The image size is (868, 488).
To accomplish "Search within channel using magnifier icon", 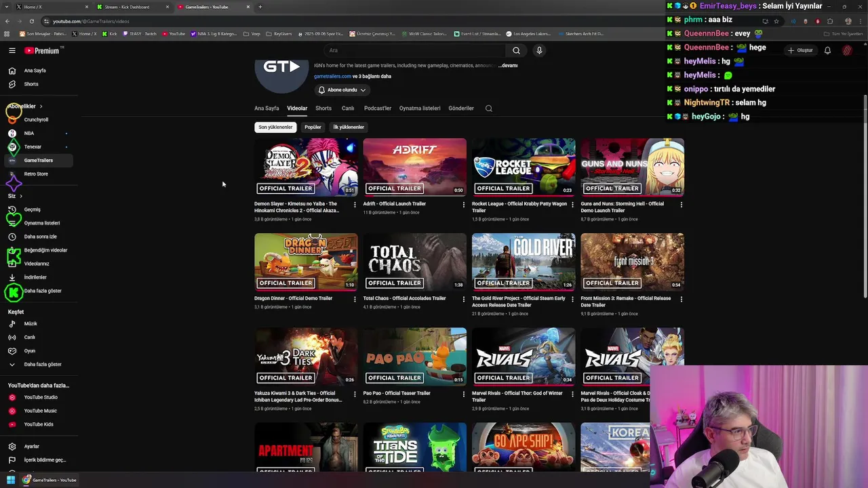I will coord(488,108).
